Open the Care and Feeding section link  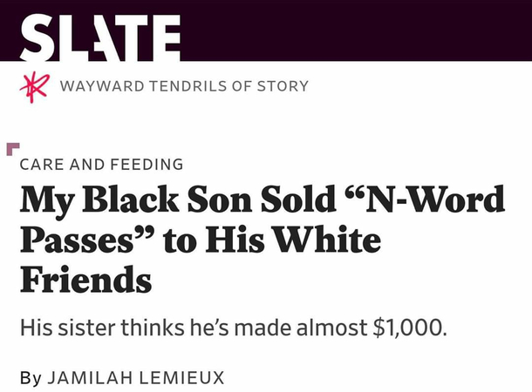[101, 165]
